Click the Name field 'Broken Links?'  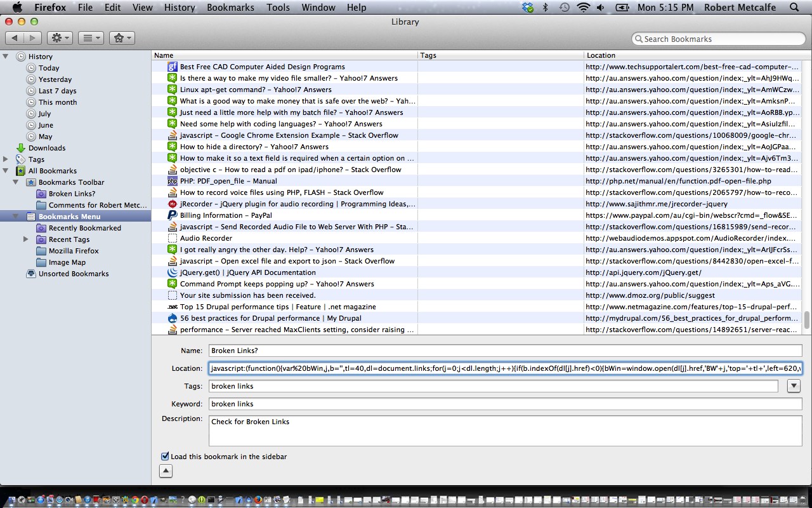pyautogui.click(x=506, y=351)
